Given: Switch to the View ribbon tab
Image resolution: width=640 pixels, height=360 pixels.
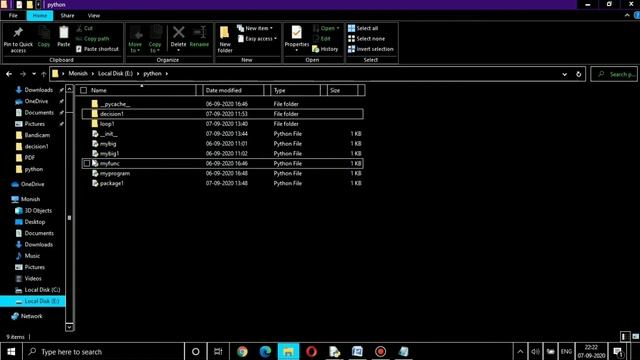Looking at the screenshot, I should point(93,16).
